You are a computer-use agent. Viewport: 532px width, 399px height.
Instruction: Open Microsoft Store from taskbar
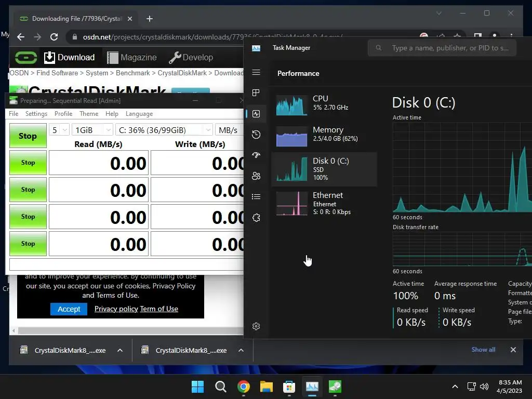coord(289,387)
